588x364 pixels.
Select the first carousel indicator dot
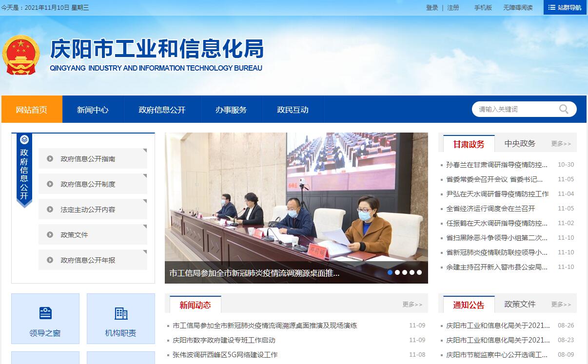pyautogui.click(x=390, y=272)
